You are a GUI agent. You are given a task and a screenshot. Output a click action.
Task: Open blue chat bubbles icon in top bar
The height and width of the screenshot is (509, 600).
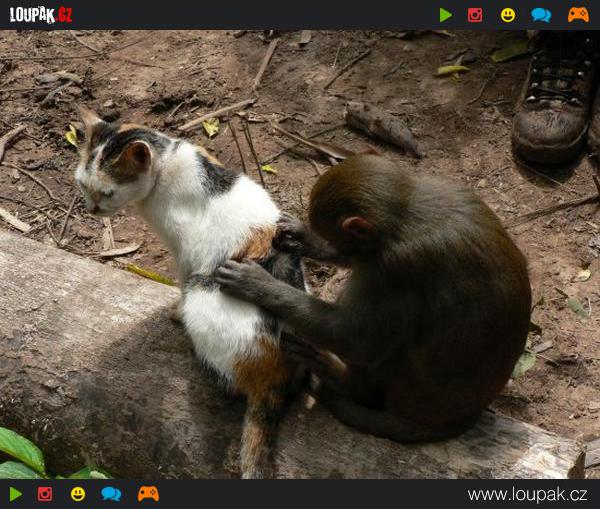click(541, 15)
